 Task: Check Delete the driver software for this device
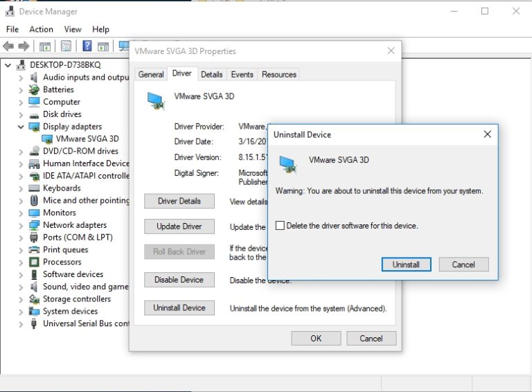(x=280, y=226)
